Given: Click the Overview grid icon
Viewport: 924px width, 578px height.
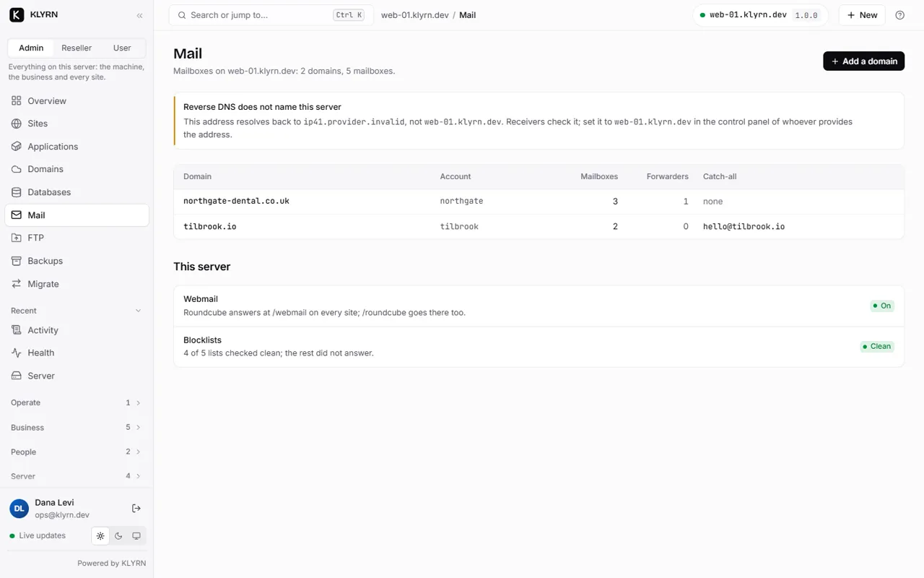Looking at the screenshot, I should point(17,101).
